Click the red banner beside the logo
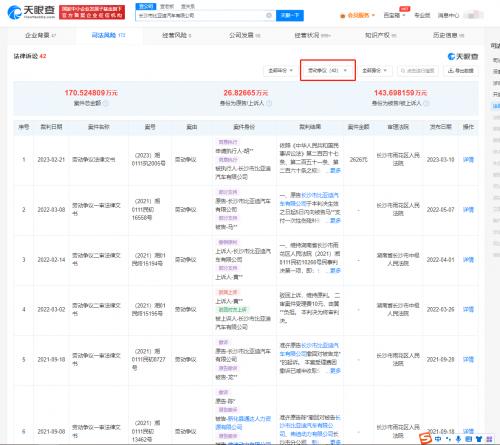This screenshot has height=445, width=500. tap(92, 12)
